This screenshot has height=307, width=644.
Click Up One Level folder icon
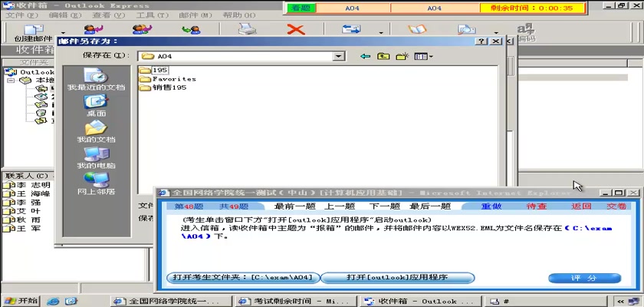click(x=383, y=56)
